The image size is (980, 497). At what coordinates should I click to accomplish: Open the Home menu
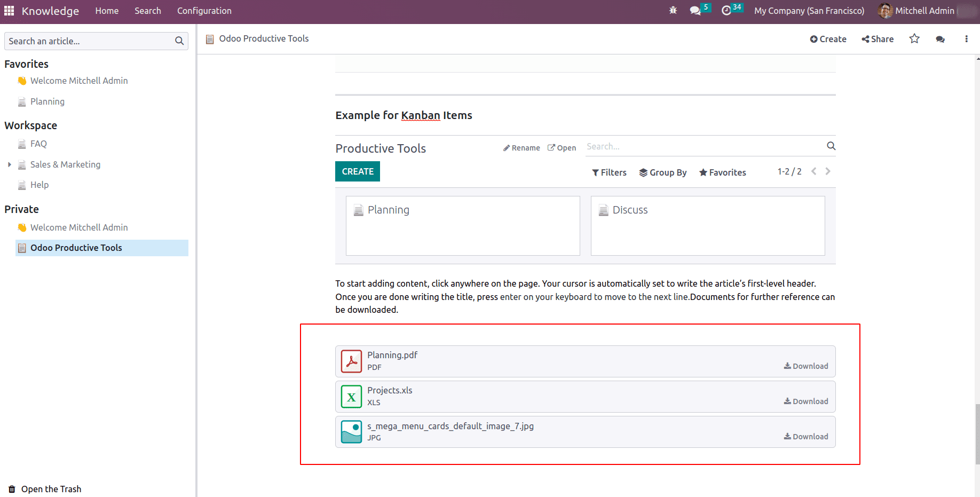click(107, 11)
